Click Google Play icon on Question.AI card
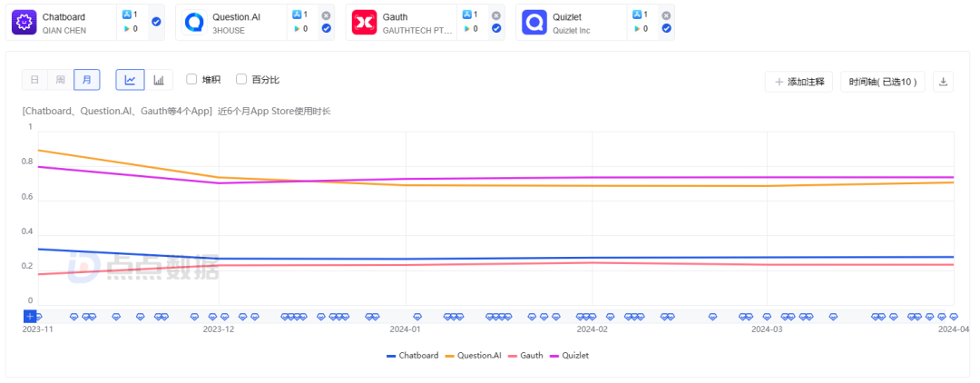 (297, 29)
